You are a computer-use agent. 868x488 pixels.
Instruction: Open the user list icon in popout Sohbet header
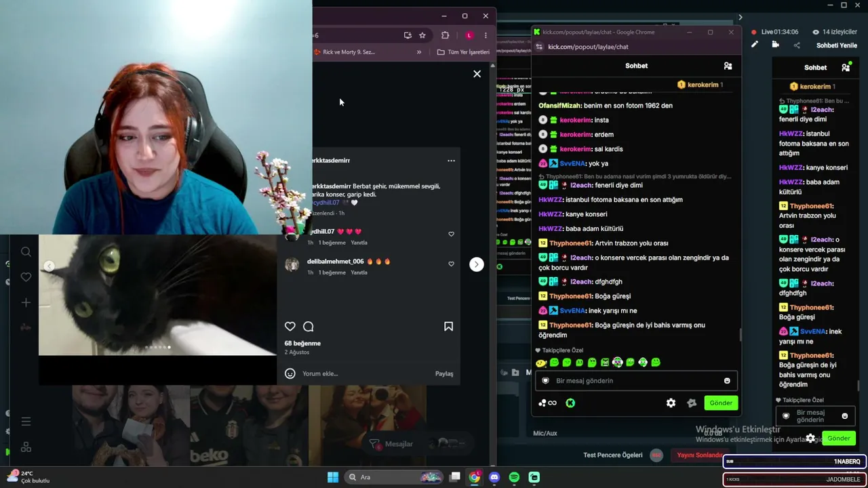pos(728,66)
